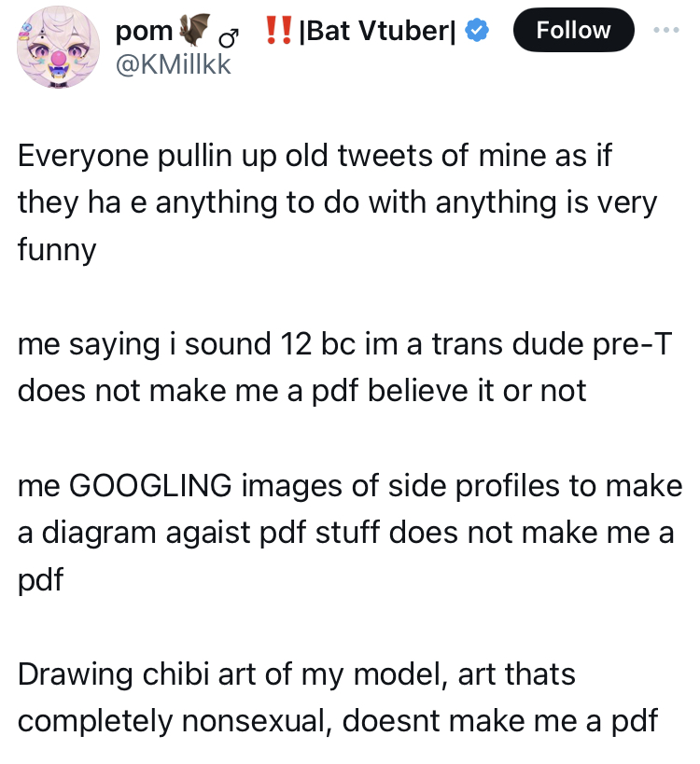The height and width of the screenshot is (764, 700).
Task: Click the lone 'pdf' line of text
Action: [x=40, y=580]
